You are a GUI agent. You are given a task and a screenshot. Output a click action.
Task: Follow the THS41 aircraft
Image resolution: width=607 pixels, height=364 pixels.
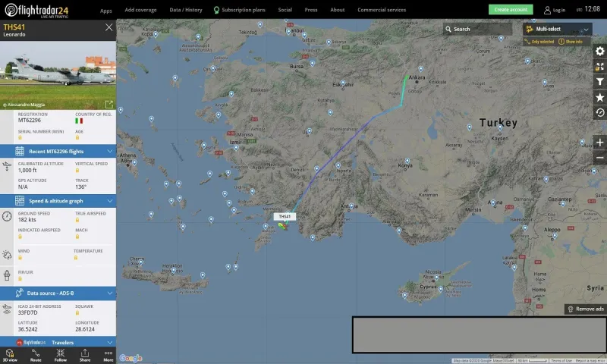61,355
